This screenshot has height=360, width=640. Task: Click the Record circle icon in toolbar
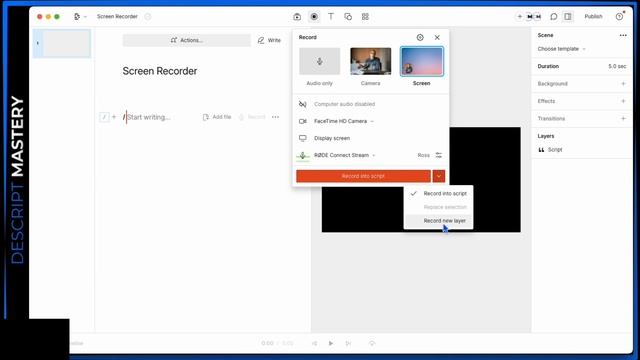tap(314, 17)
